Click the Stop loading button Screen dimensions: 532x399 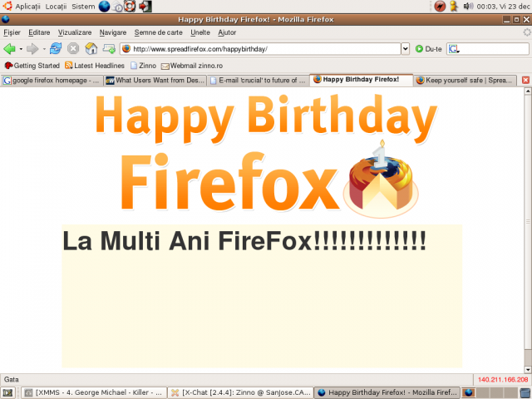tap(73, 49)
